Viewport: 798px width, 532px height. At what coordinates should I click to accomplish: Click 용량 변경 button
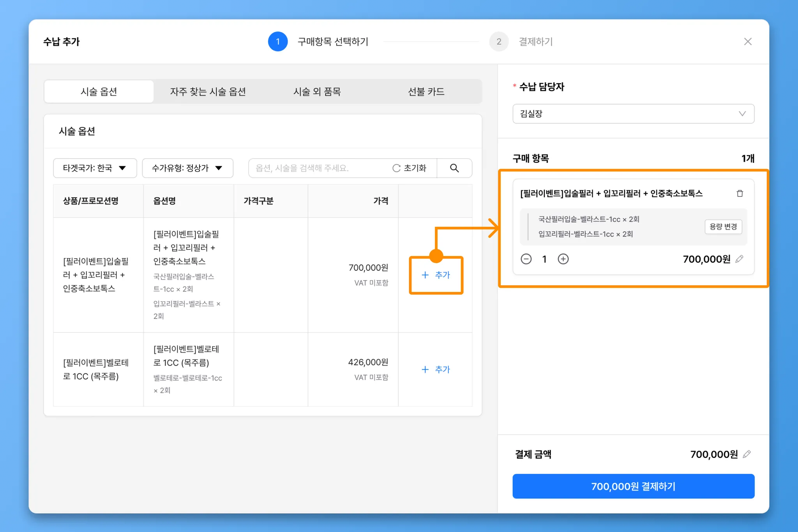[723, 226]
